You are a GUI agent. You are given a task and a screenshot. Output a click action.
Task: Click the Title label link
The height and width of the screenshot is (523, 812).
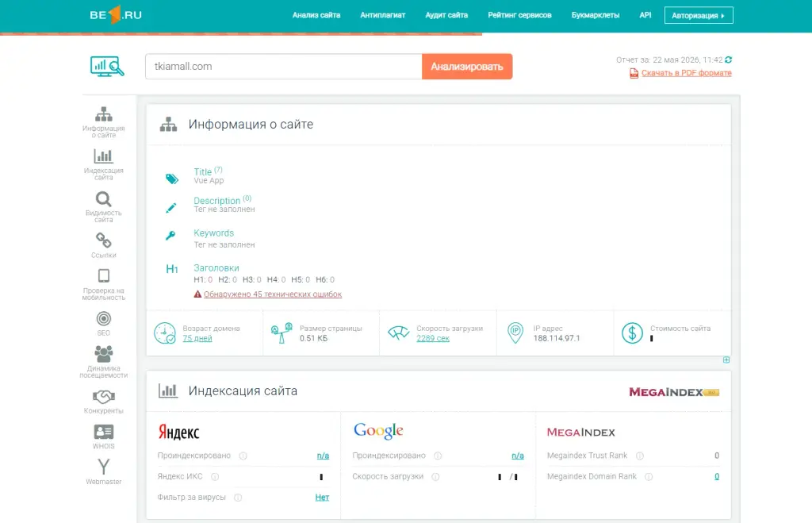tap(202, 171)
